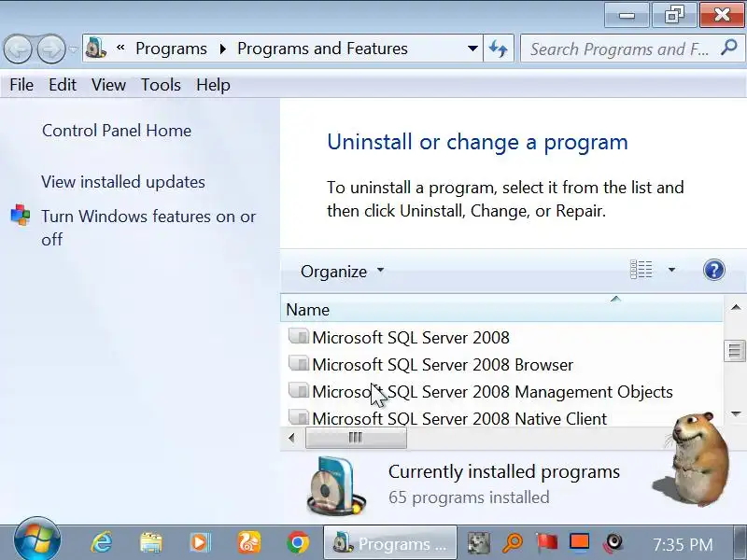747x560 pixels.
Task: Click the blue Help question mark icon
Action: [x=713, y=271]
